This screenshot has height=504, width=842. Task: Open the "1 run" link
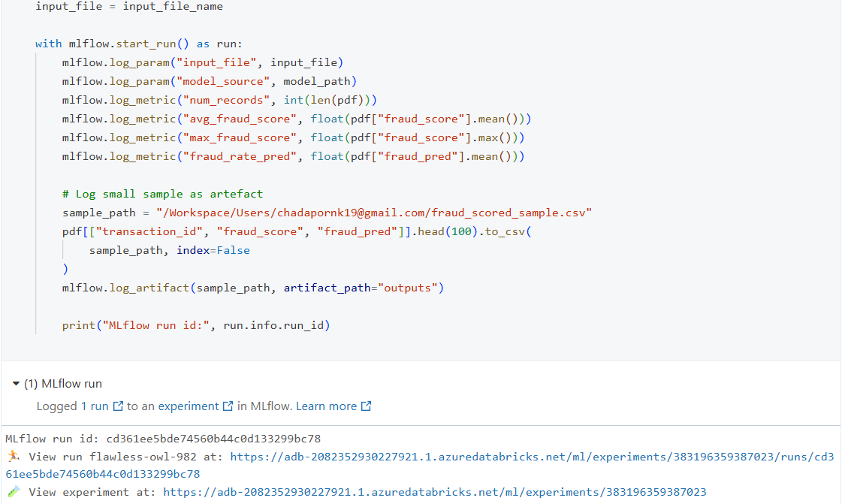95,406
